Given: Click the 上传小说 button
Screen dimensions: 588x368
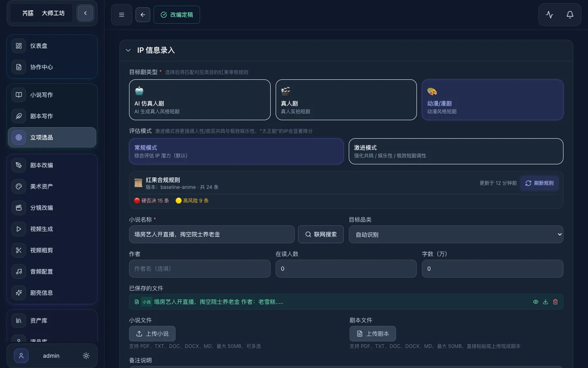Looking at the screenshot, I should coord(152,334).
